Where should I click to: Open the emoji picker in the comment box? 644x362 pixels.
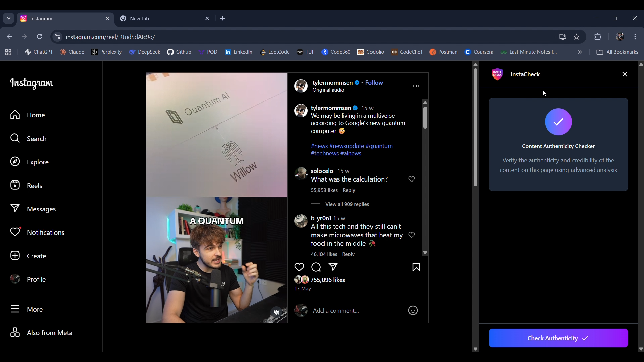413,311
